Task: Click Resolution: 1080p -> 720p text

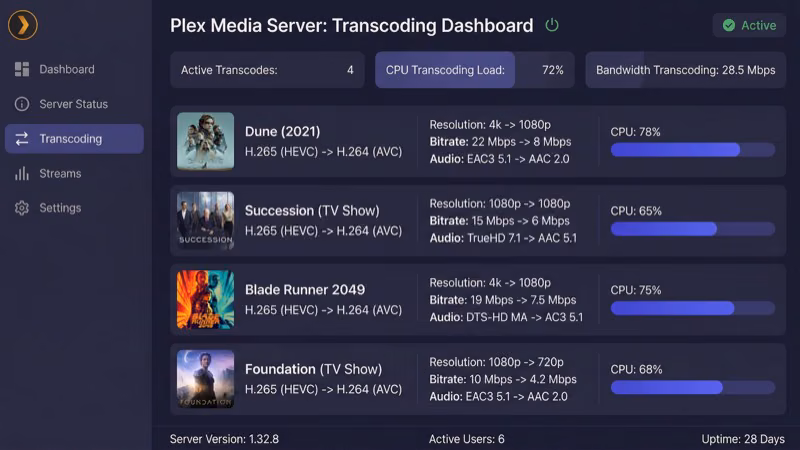Action: [x=496, y=362]
